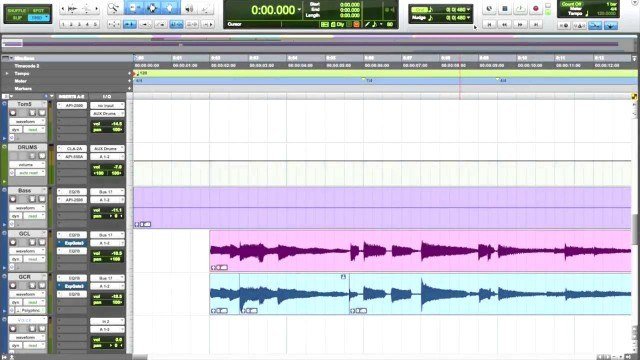Click the Zoom Toggle button

point(113,24)
